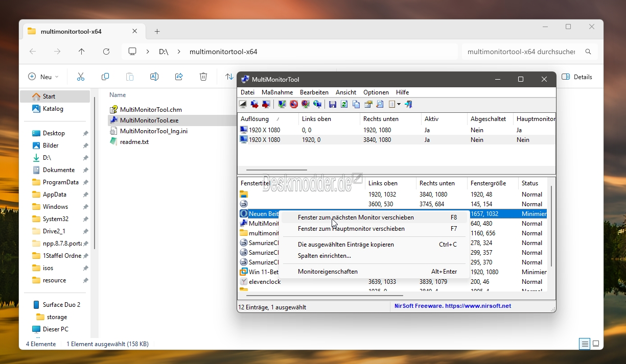626x364 pixels.
Task: Choose 'Fenster zum Hauptmonitor verschieben' menu entry
Action: tap(351, 229)
